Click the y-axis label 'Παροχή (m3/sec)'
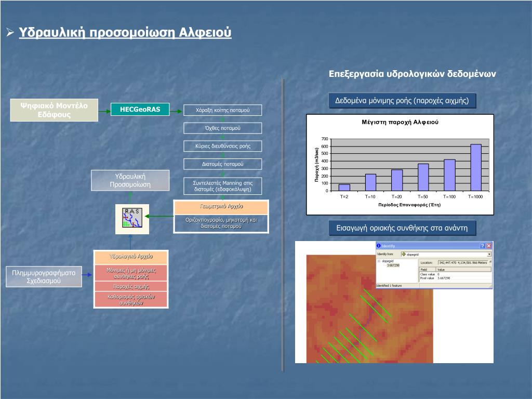Image resolution: width=532 pixels, height=399 pixels. (316, 165)
